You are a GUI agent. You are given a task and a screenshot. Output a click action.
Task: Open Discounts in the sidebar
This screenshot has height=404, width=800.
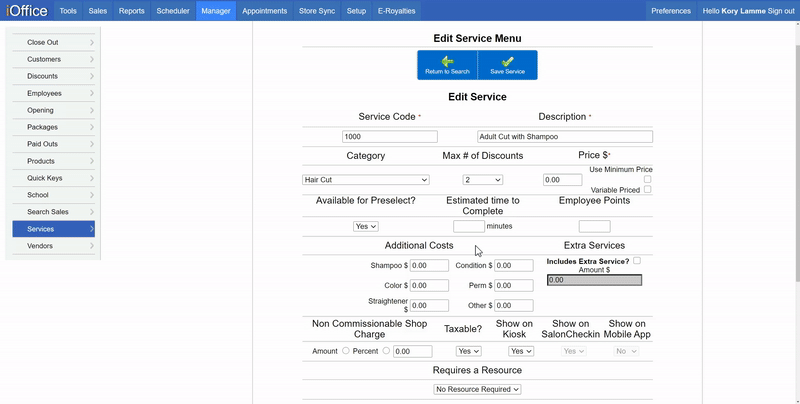click(x=54, y=76)
